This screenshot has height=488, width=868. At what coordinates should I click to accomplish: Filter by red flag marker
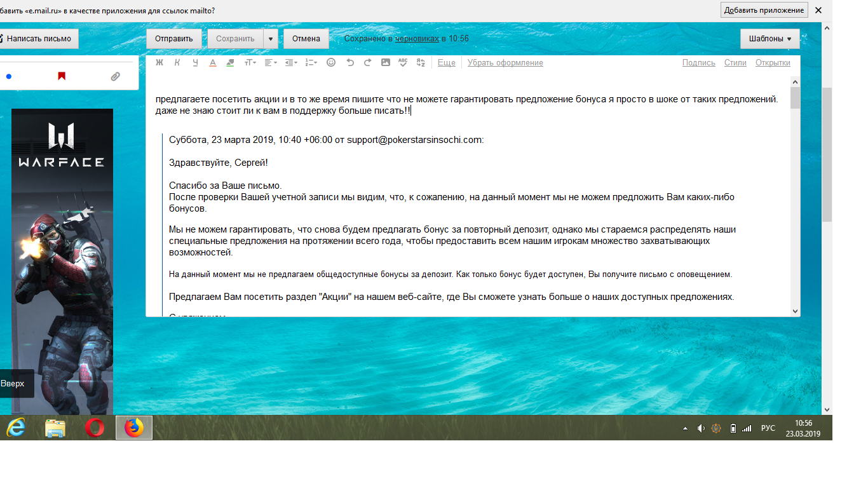62,76
